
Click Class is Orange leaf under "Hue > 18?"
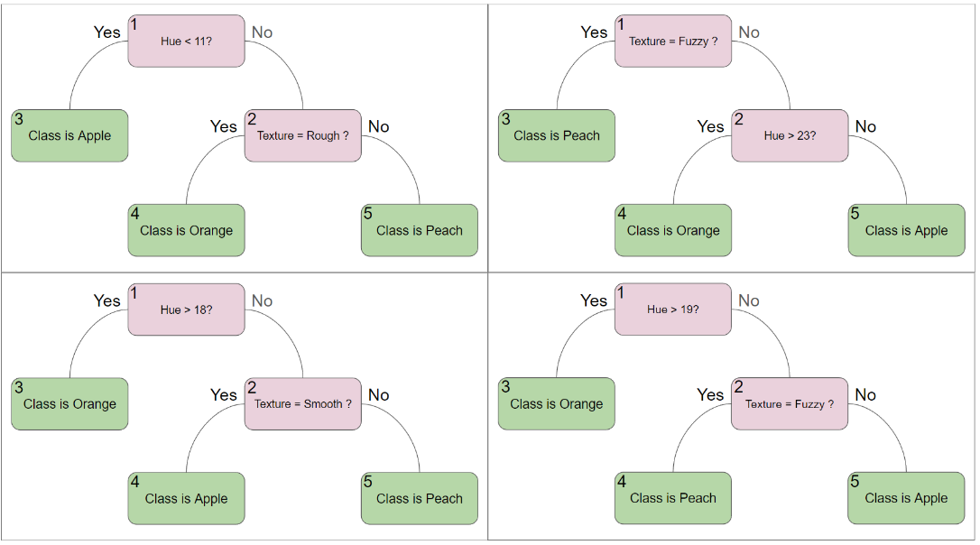(x=69, y=403)
